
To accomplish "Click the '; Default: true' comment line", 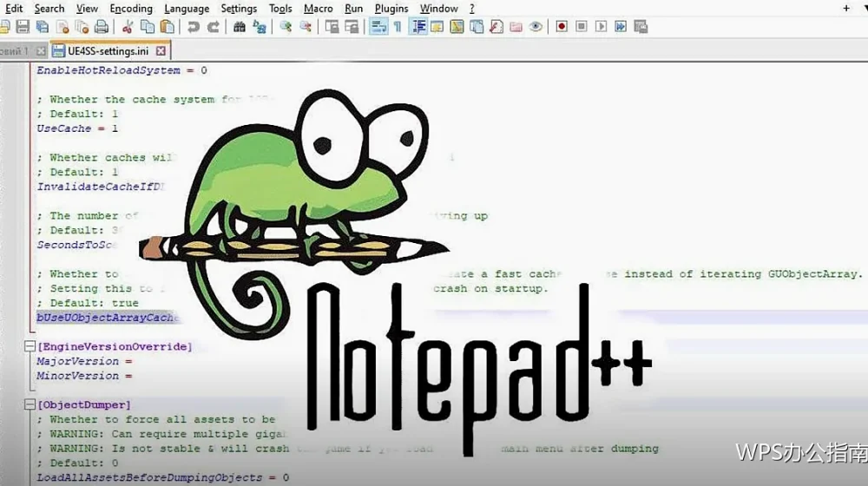I will coord(88,303).
